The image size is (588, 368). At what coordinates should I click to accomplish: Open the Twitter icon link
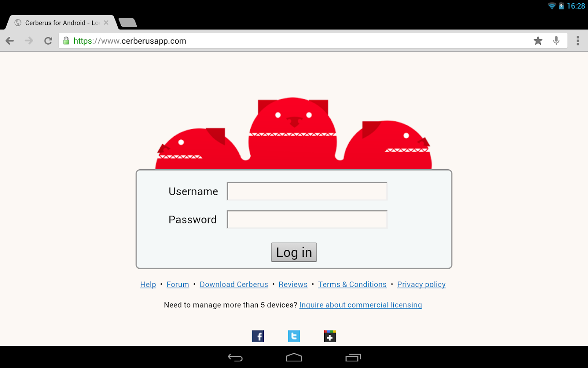[x=294, y=336]
